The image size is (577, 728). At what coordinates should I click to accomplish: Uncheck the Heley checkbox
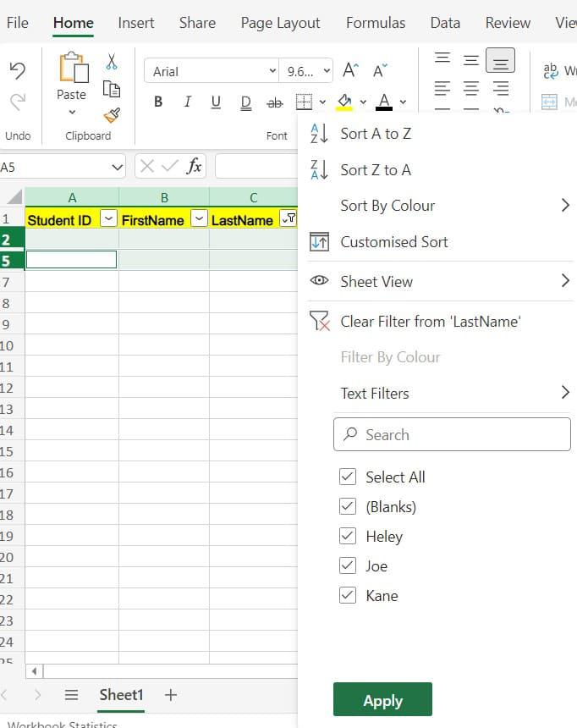[348, 536]
